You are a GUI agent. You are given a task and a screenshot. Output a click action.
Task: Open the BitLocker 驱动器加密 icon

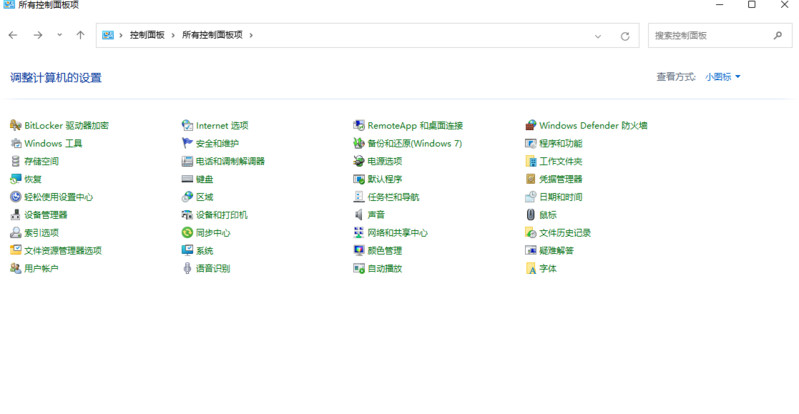tap(15, 125)
